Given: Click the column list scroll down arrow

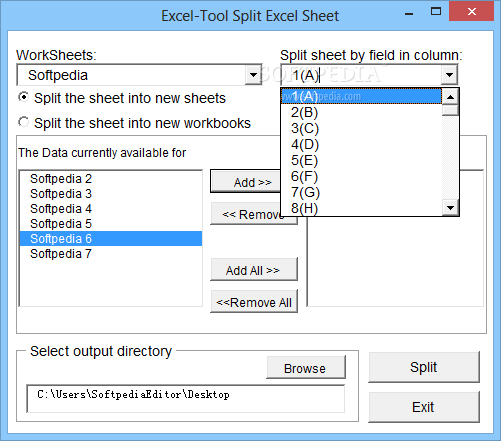Looking at the screenshot, I should click(x=450, y=208).
